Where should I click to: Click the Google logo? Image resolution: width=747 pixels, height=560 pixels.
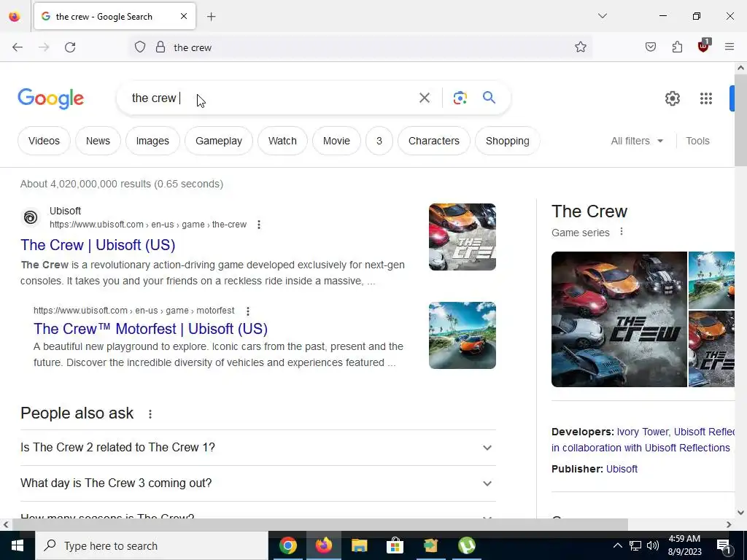50,98
